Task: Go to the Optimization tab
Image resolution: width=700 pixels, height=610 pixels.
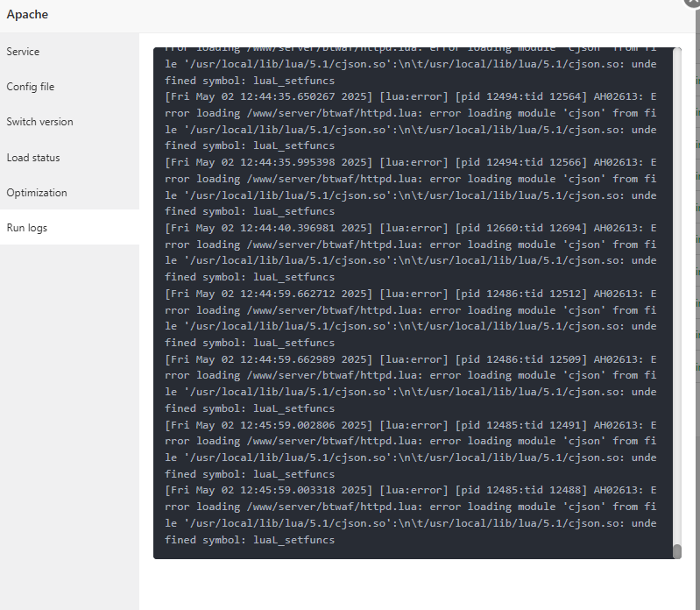Action: (69, 193)
